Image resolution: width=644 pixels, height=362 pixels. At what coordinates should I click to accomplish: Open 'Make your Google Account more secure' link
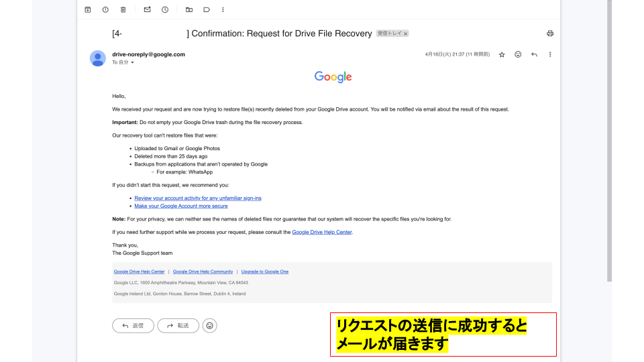pos(180,206)
